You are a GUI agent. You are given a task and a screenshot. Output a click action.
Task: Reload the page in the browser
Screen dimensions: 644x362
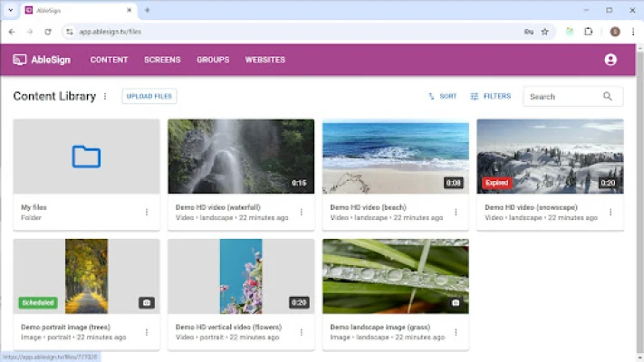click(48, 31)
